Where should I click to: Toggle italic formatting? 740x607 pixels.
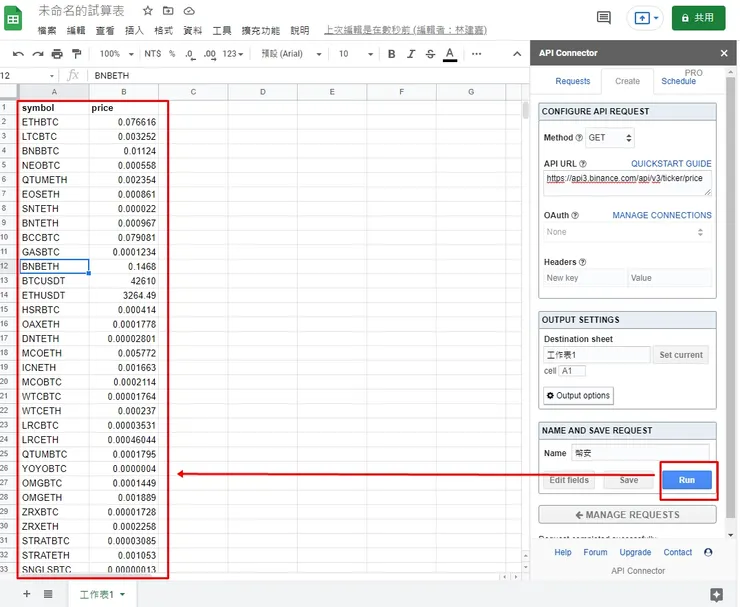[x=410, y=54]
